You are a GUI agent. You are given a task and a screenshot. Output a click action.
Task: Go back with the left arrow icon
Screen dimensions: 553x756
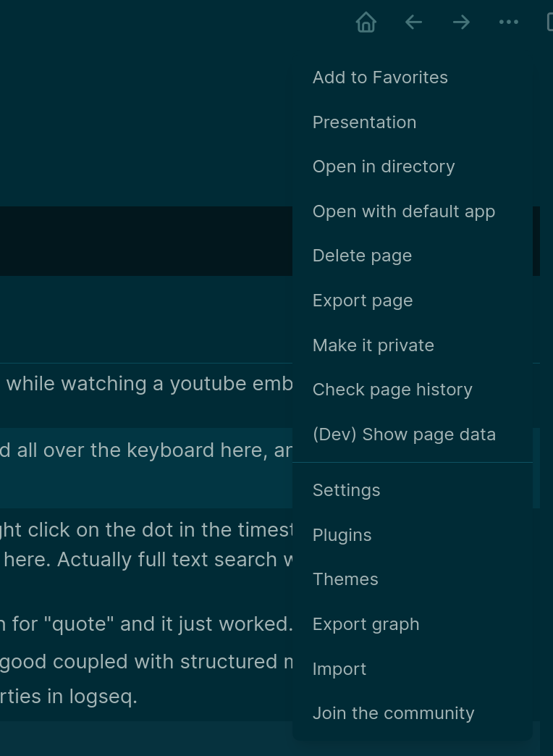coord(413,22)
